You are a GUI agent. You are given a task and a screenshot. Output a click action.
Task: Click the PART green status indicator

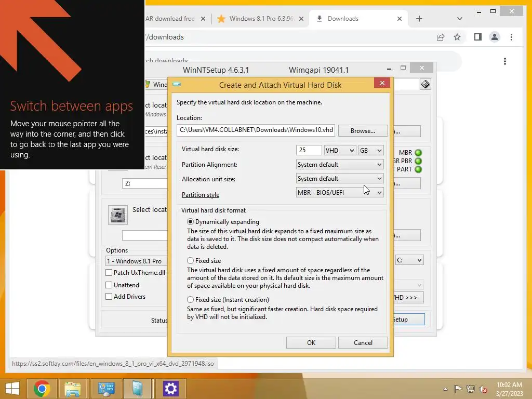[x=418, y=169]
